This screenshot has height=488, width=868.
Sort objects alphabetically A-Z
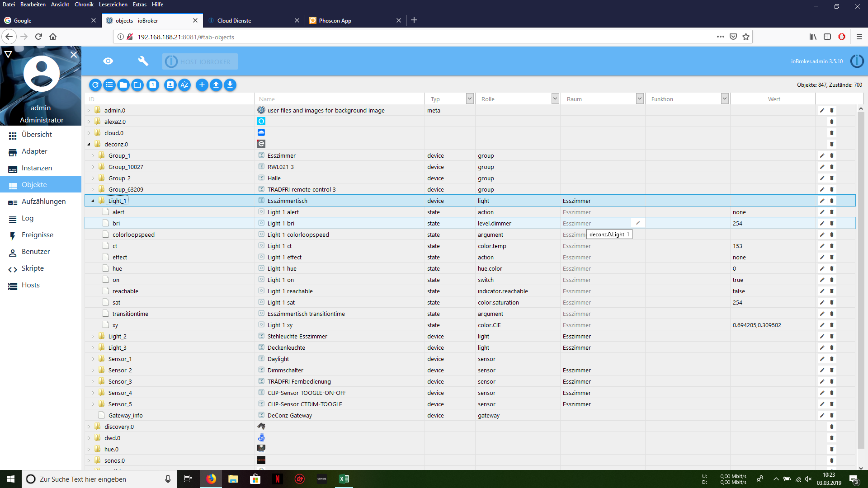(x=184, y=85)
